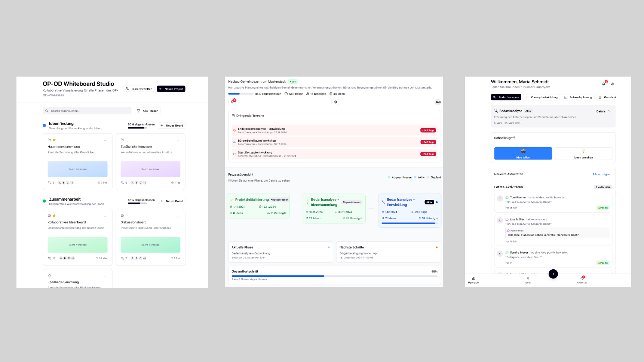Click the play arrow on Bedarfsanalyse - Entwicklung
The image size is (644, 362).
pos(437,202)
